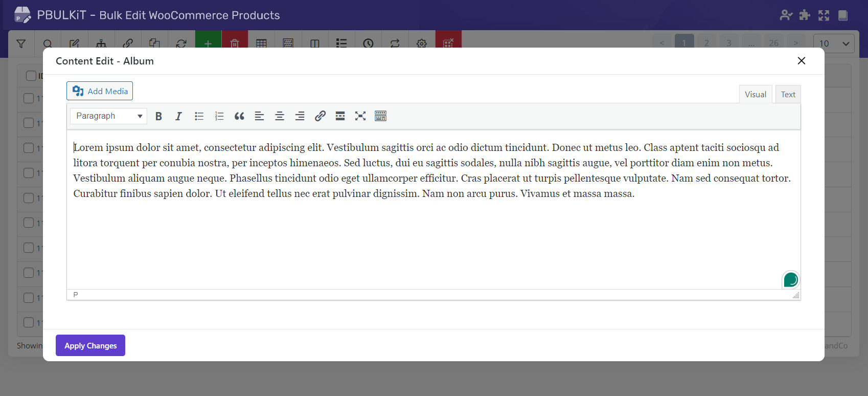
Task: Insert or edit link
Action: (320, 116)
